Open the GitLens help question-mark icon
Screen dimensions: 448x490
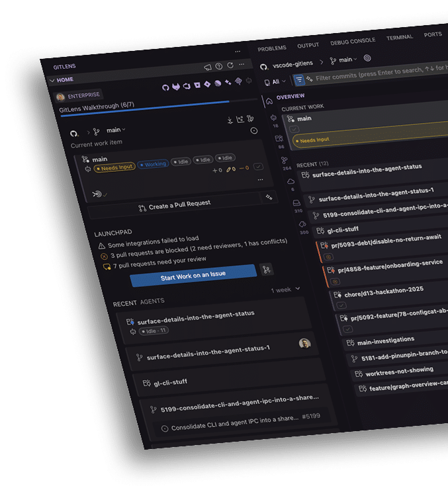(219, 66)
